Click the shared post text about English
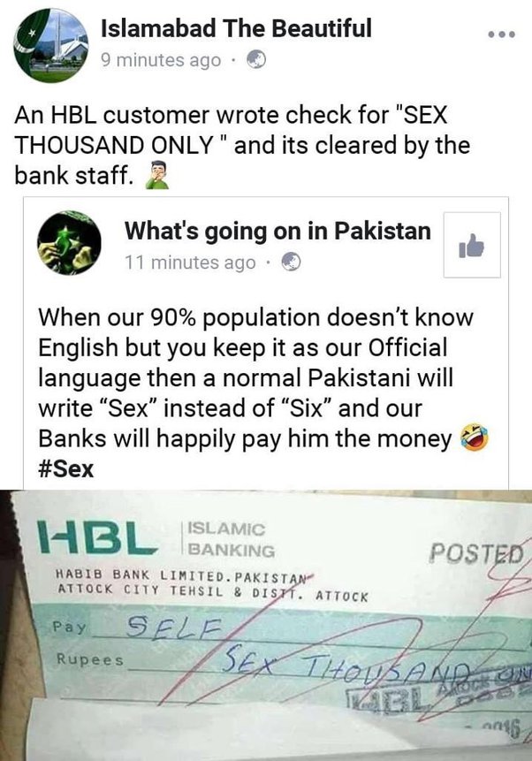The height and width of the screenshot is (761, 532). 255,378
